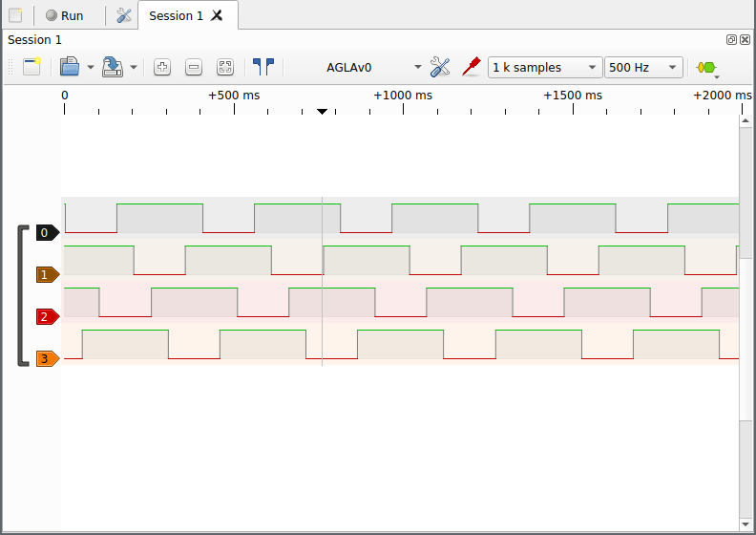Select channel 1 label

48,274
